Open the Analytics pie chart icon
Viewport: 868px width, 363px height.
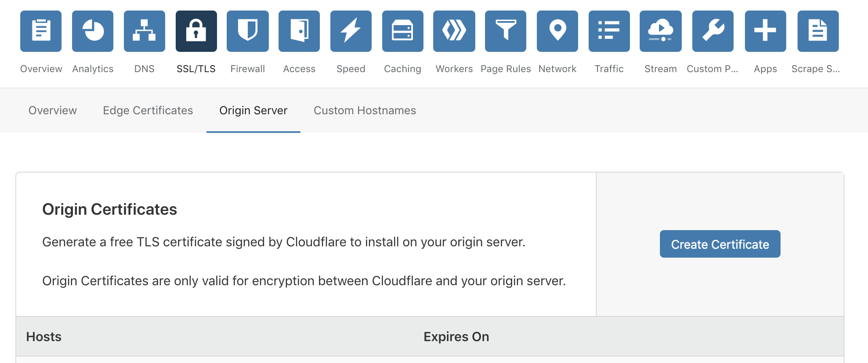(93, 31)
